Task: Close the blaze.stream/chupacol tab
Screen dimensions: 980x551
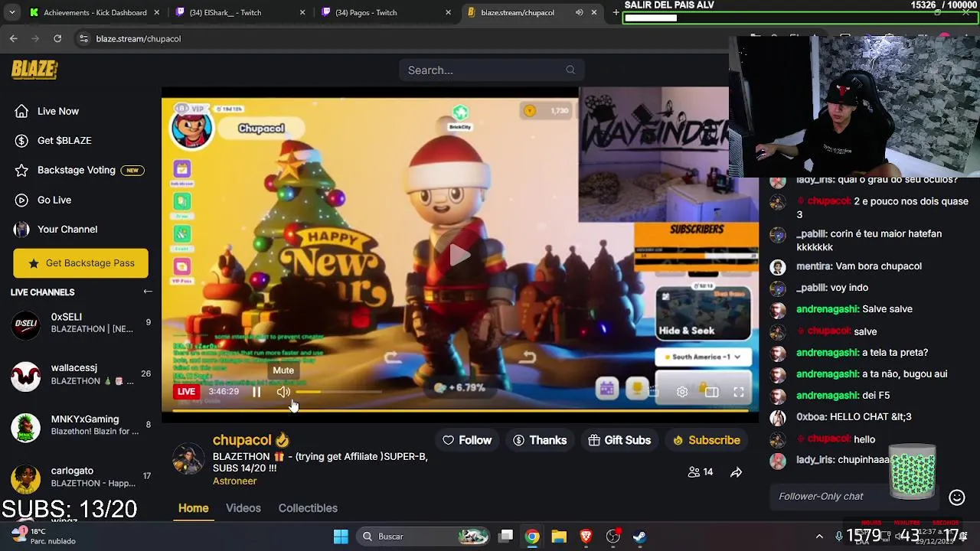Action: [594, 12]
